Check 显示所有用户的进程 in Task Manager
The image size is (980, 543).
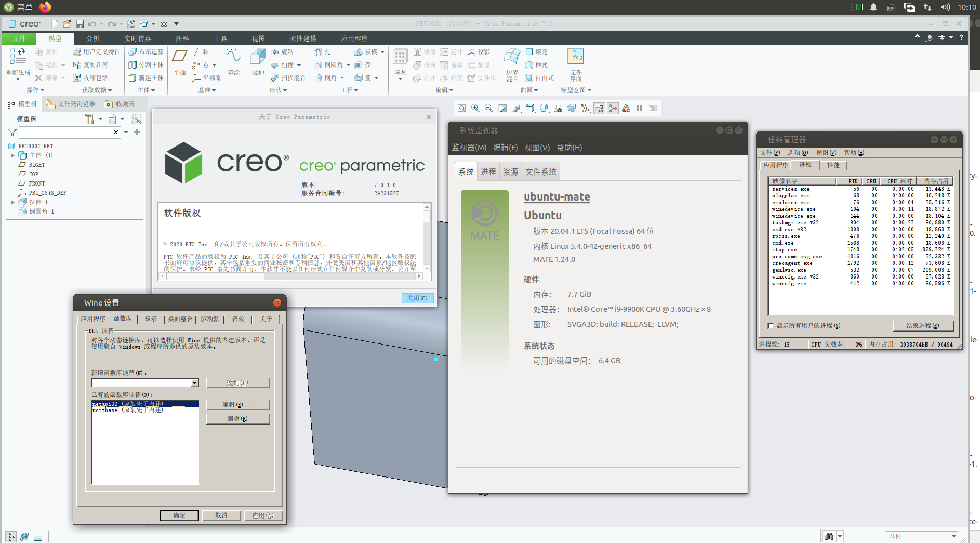click(771, 326)
